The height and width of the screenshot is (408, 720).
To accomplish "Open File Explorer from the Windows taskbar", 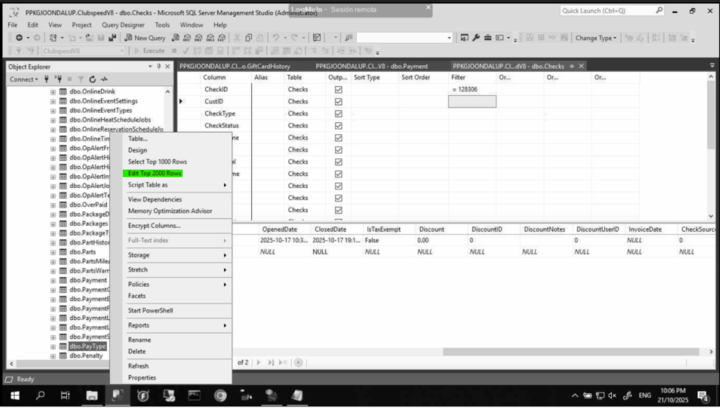I will (92, 395).
